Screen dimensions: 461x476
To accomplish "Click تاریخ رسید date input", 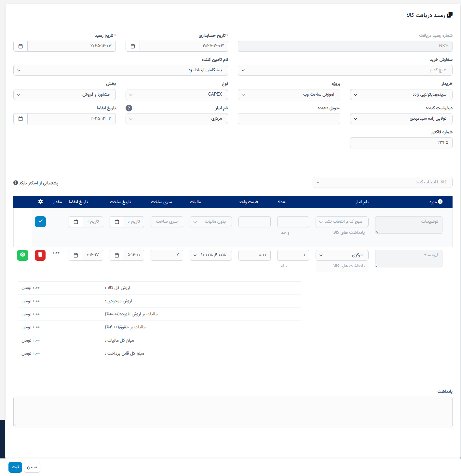I will coord(72,46).
